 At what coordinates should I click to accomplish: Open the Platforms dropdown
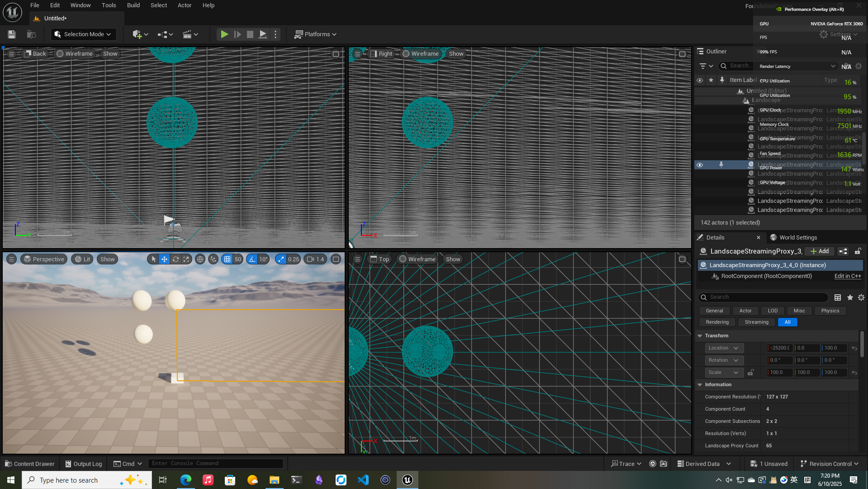(x=315, y=34)
